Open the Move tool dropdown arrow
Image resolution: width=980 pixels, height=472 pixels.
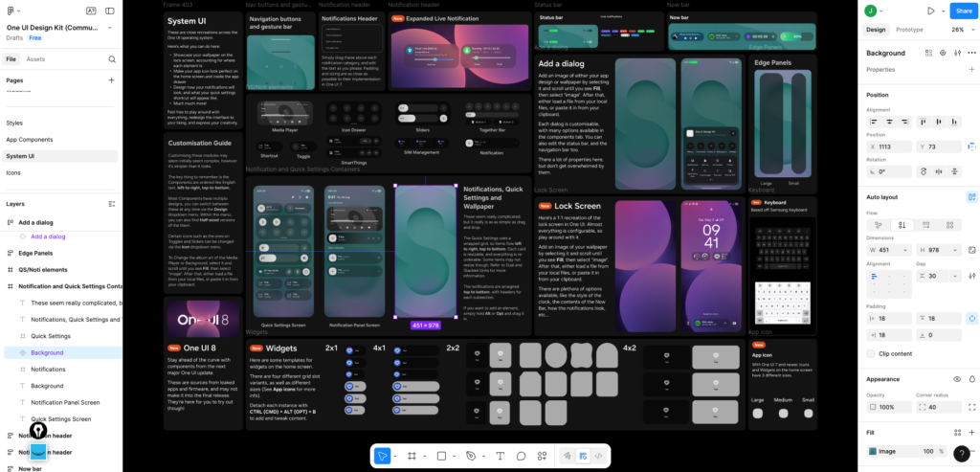[395, 456]
